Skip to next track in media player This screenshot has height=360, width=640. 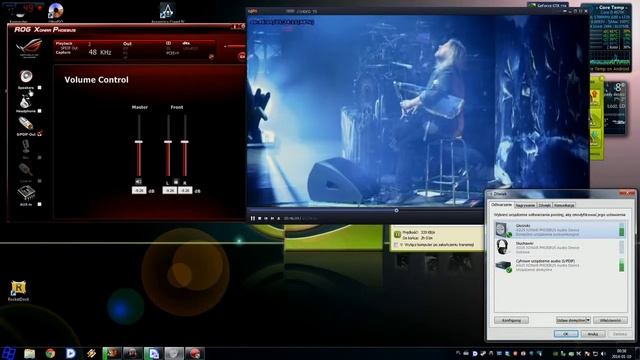click(272, 218)
